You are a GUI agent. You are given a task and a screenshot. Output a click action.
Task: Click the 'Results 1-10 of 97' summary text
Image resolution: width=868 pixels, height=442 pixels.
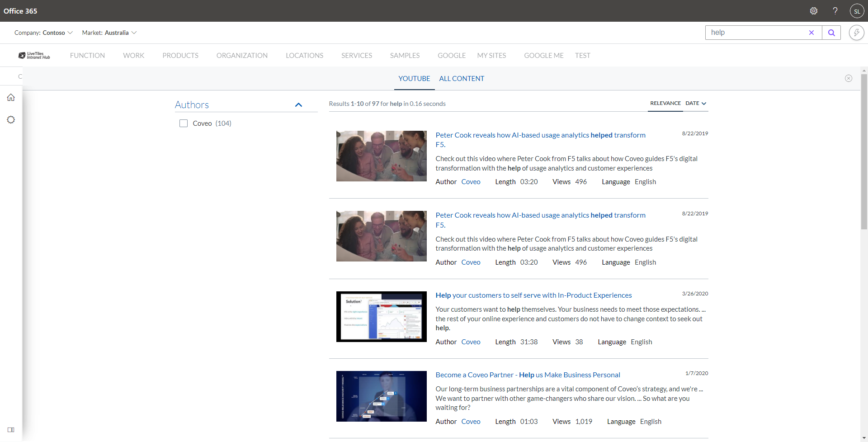pos(387,104)
